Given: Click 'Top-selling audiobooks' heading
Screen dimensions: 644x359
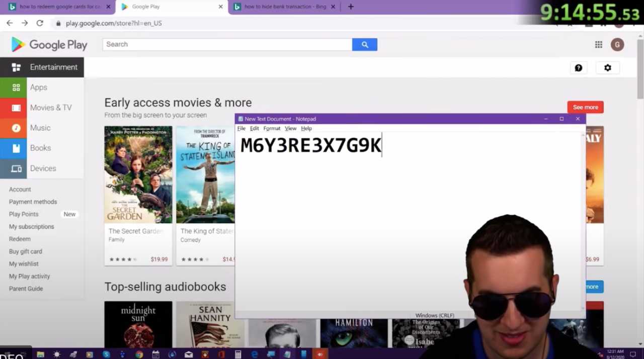Looking at the screenshot, I should pyautogui.click(x=165, y=287).
